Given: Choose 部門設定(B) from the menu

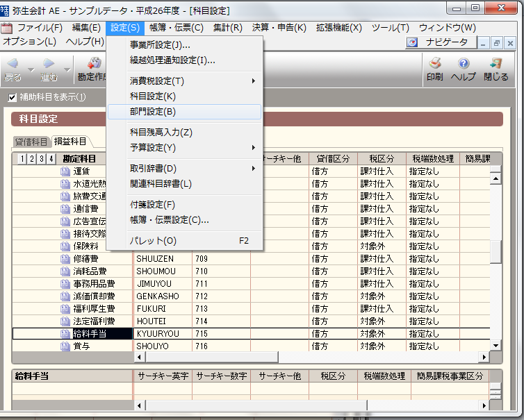Looking at the screenshot, I should click(x=153, y=111).
